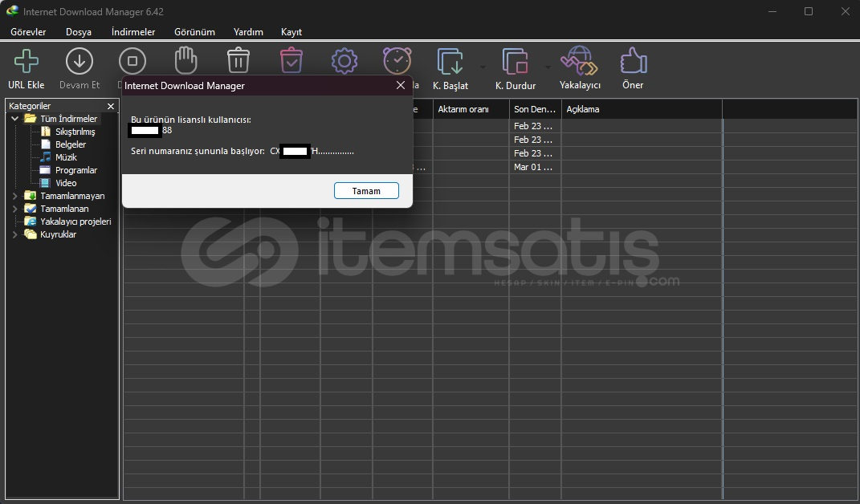Minimize the Internet Download Manager window

point(772,11)
